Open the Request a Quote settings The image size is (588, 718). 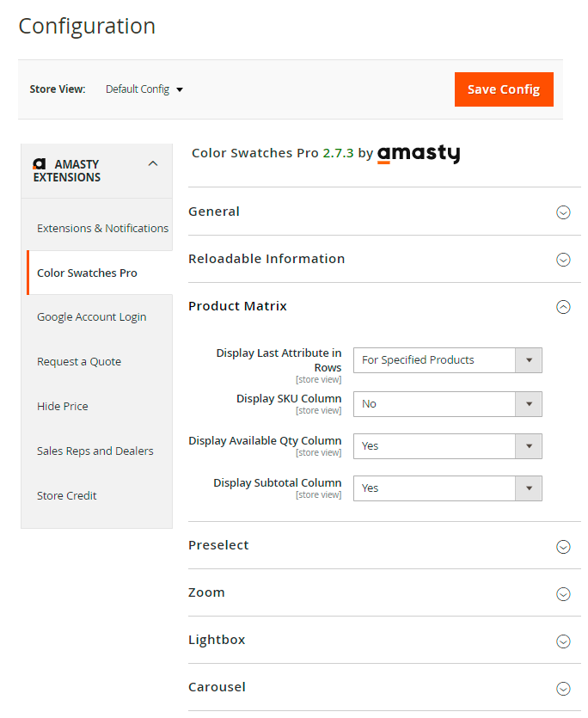click(79, 362)
